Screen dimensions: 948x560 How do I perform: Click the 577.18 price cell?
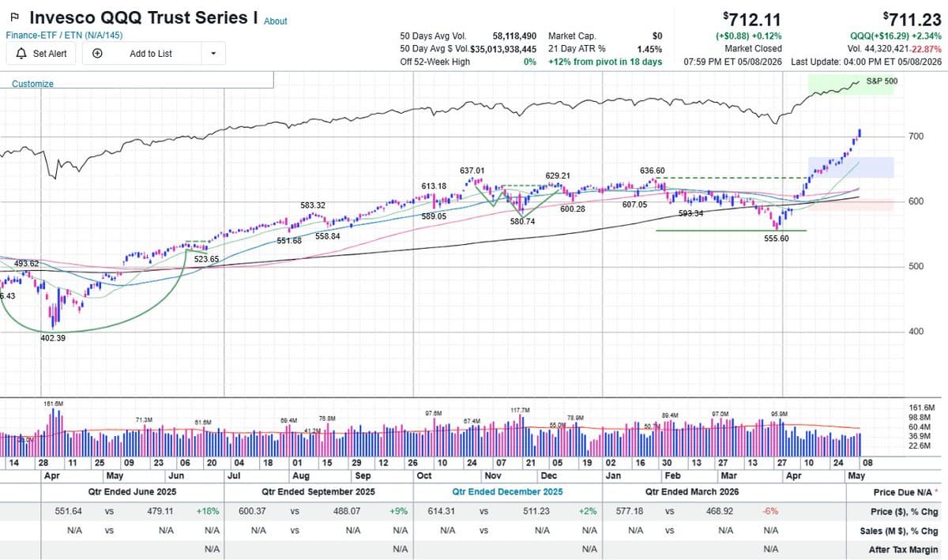tap(630, 512)
